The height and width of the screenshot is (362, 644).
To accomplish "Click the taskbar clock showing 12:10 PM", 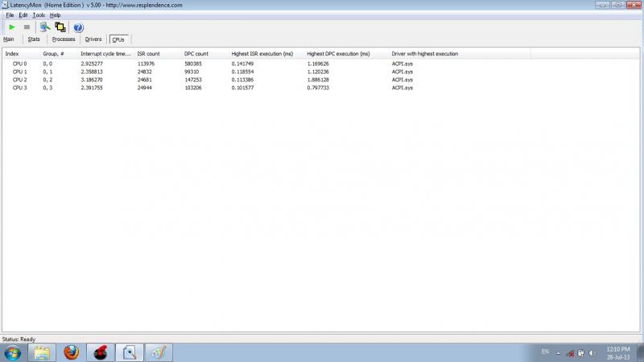I will tap(617, 352).
